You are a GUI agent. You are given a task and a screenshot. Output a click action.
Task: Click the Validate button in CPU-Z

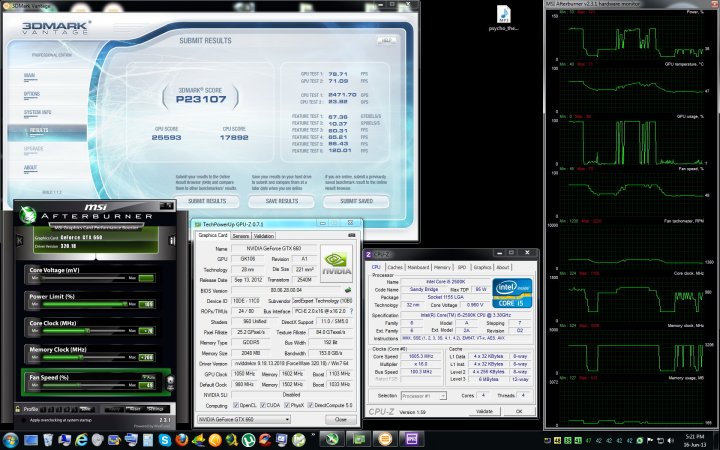point(484,411)
